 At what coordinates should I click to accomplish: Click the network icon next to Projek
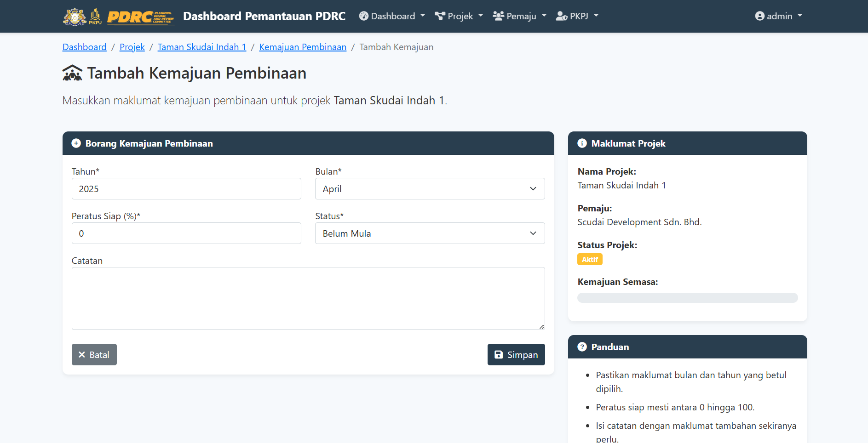coord(440,16)
